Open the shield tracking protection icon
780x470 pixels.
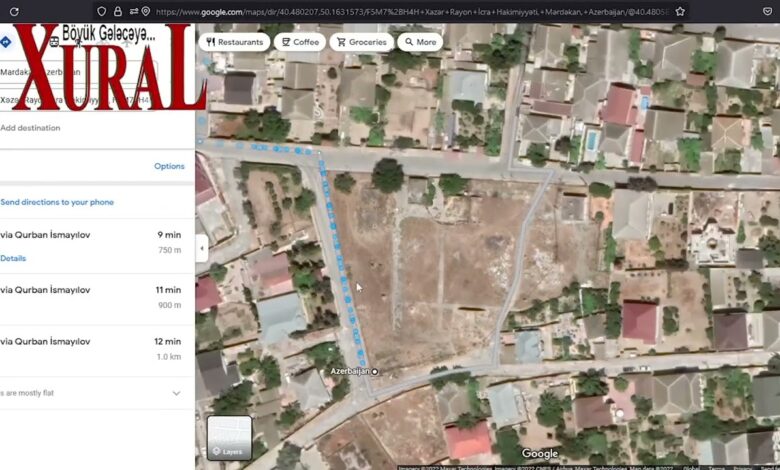click(101, 11)
